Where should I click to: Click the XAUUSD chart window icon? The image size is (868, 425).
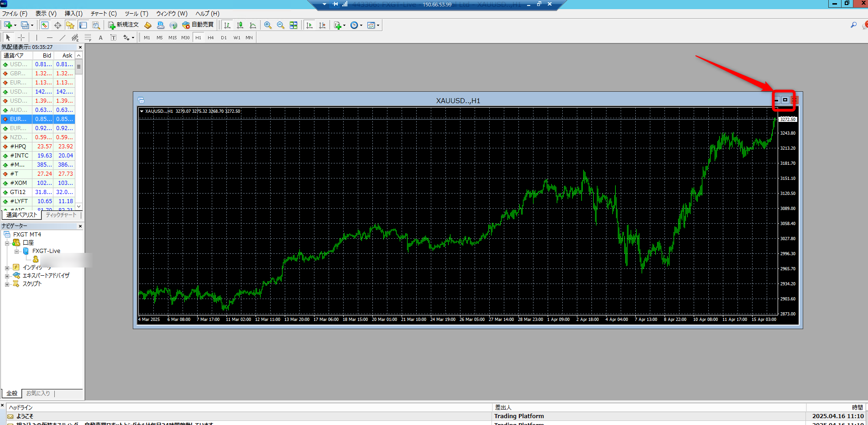(141, 100)
